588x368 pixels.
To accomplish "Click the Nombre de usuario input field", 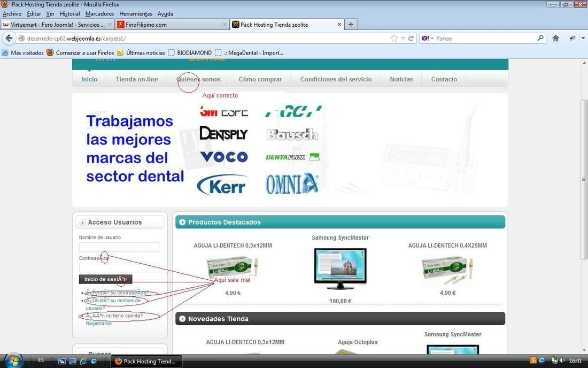I will [119, 247].
